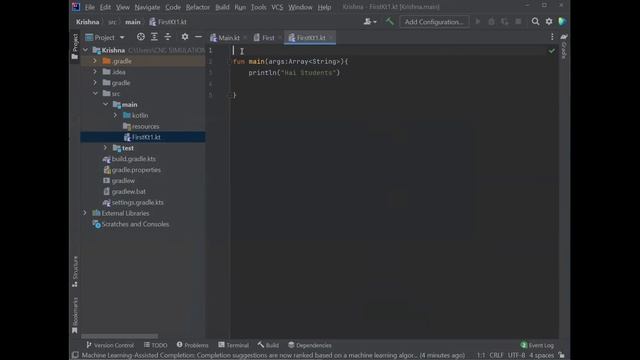Click the Collapse All icon in Project panel
640x360 pixels.
click(x=168, y=37)
